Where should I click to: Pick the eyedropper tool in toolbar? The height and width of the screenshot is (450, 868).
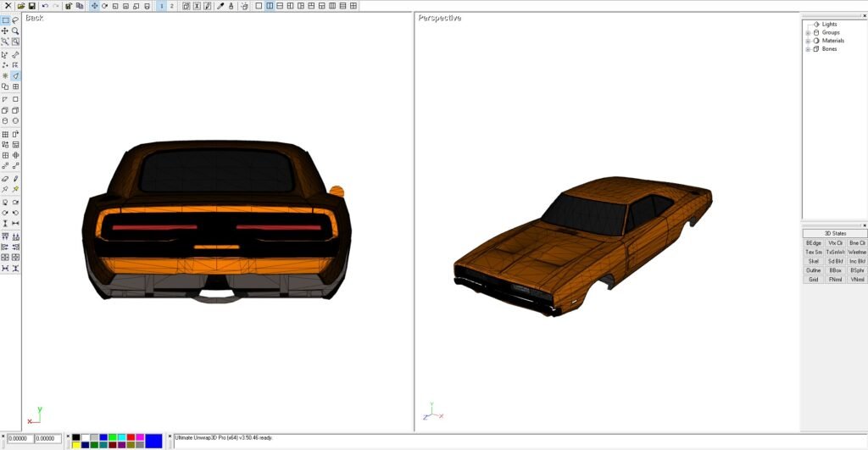[x=220, y=6]
